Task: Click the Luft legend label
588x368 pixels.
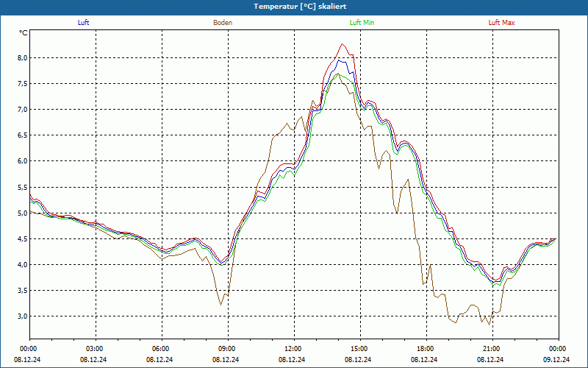Action: click(x=83, y=23)
